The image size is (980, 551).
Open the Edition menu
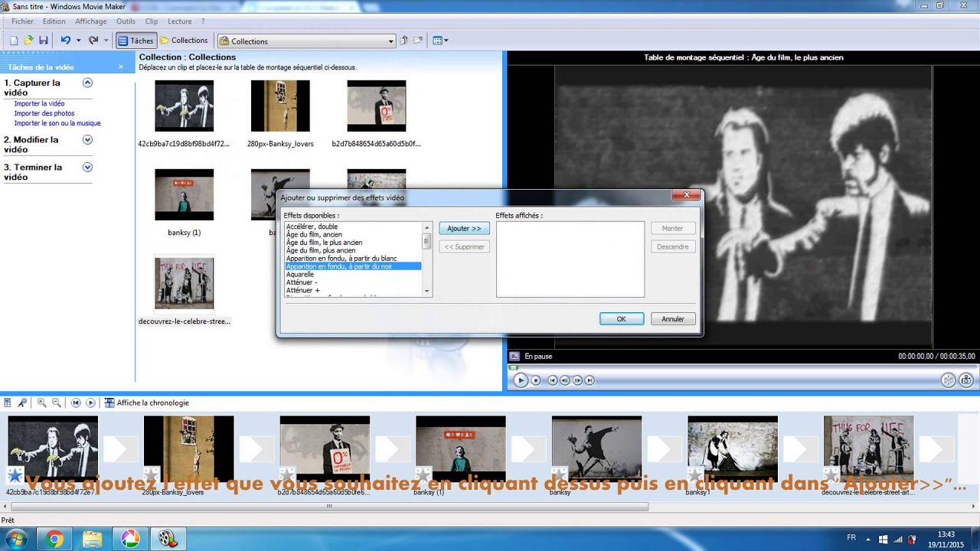click(x=54, y=21)
